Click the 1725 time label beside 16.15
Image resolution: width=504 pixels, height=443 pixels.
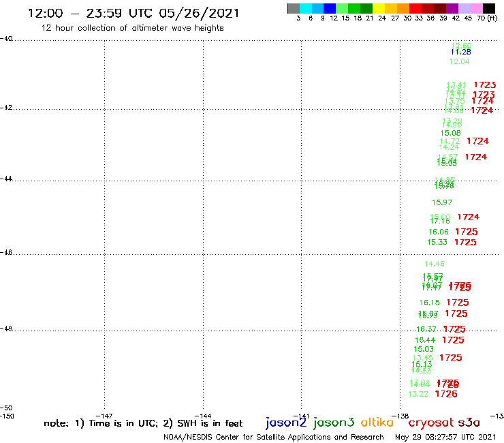458,303
